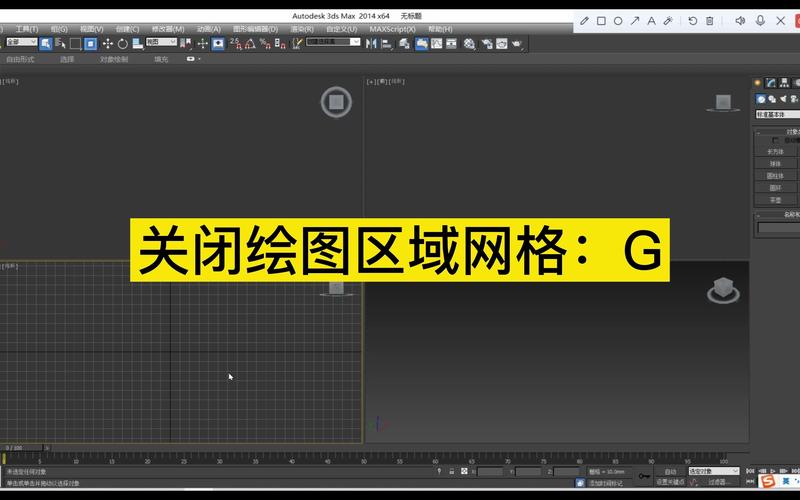Open the standard primitives (标准基本体) dropdown

(778, 114)
